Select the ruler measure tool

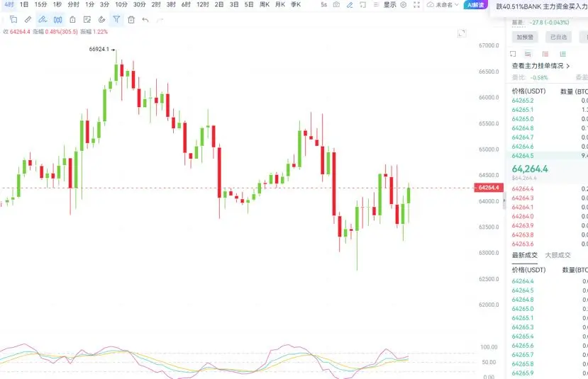(x=28, y=19)
